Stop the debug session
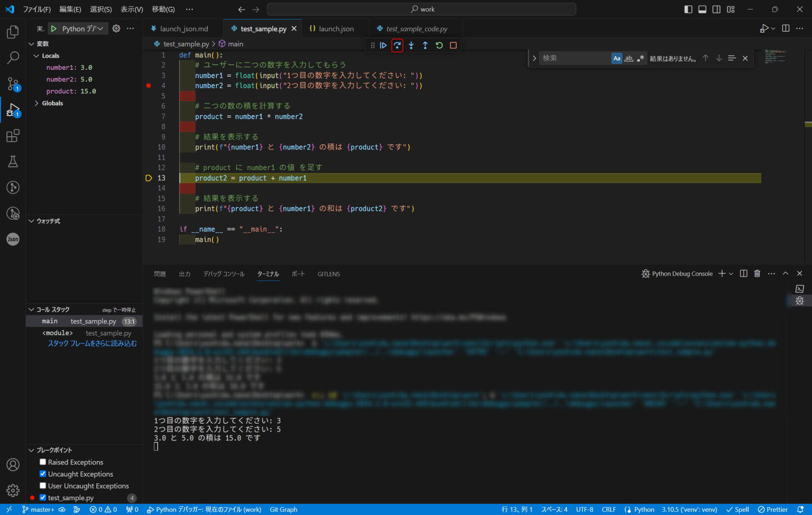This screenshot has height=515, width=812. 453,45
